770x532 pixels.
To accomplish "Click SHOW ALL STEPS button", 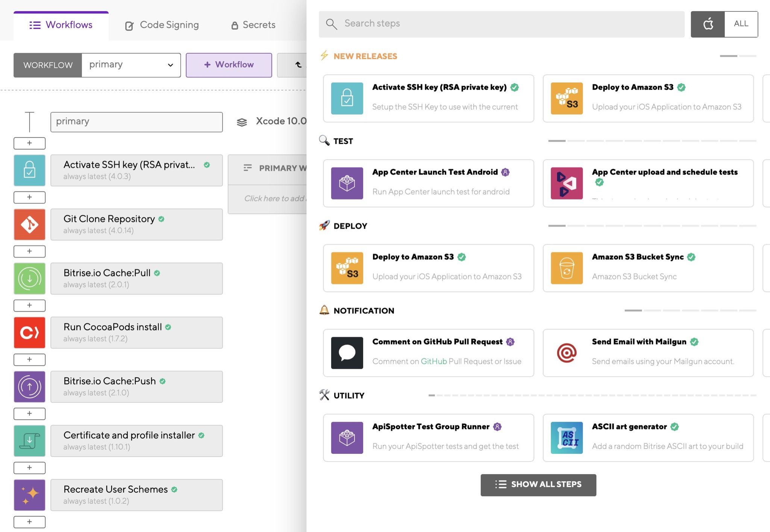I will 538,485.
